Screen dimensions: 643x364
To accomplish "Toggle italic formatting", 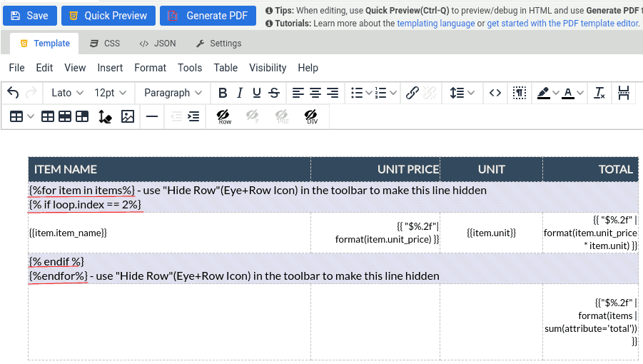I will click(x=240, y=93).
